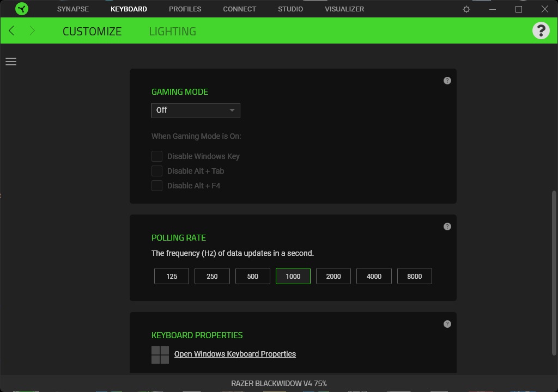Go forward with the right arrow
Screen dimensions: 558x392
coord(32,30)
